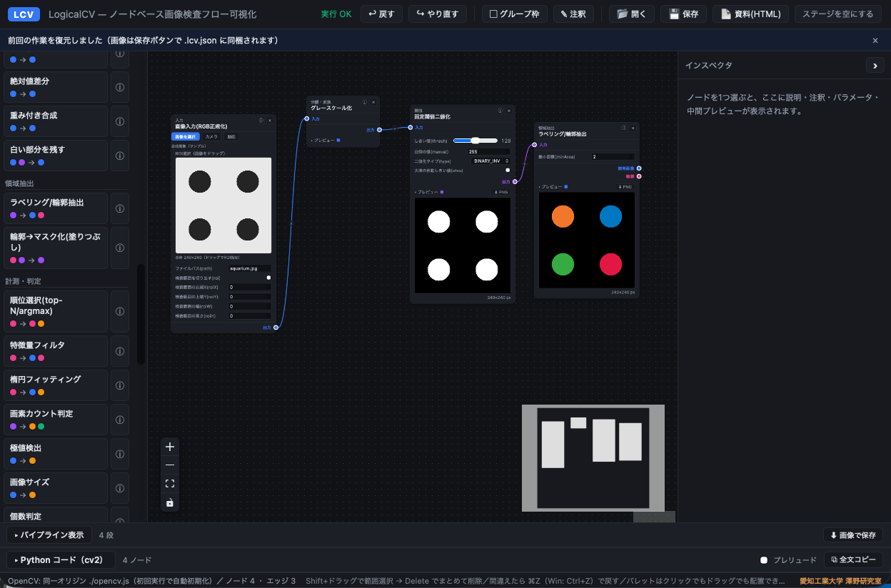This screenshot has height=588, width=891.
Task: Open info on 画像入力(RGB正規化) node header
Action: 261,121
